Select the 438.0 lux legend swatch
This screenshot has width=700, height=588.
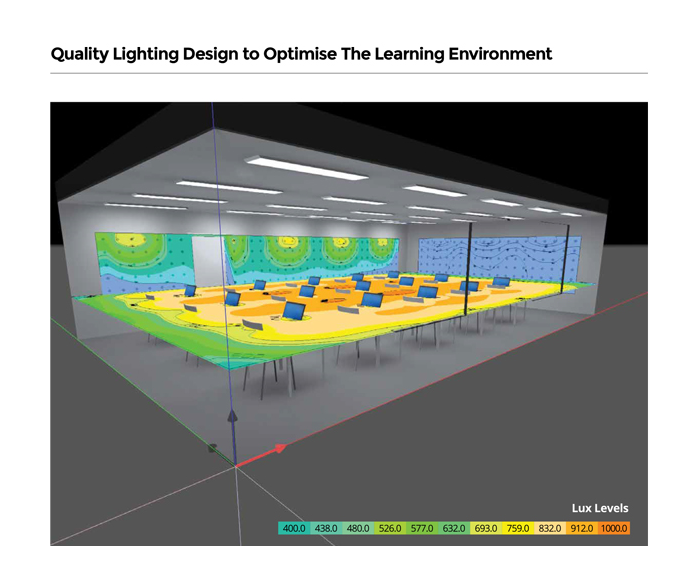click(x=325, y=528)
